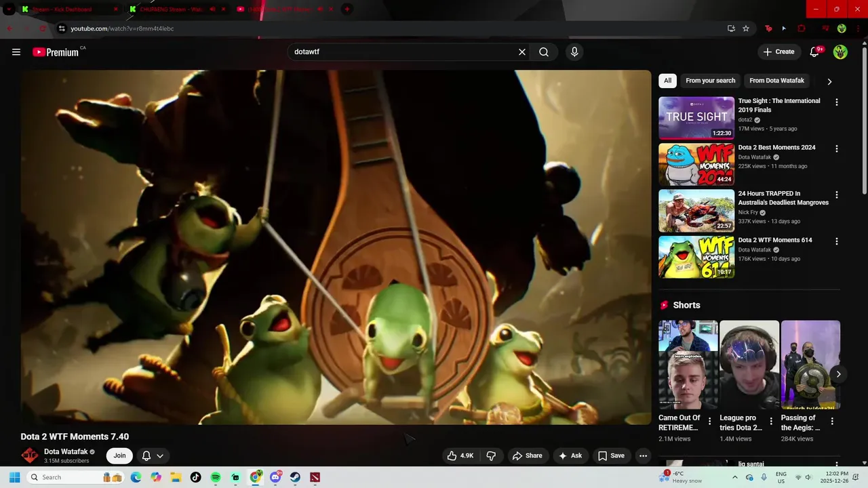Open the YouTube guide hamburger menu
The height and width of the screenshot is (488, 868).
[16, 52]
